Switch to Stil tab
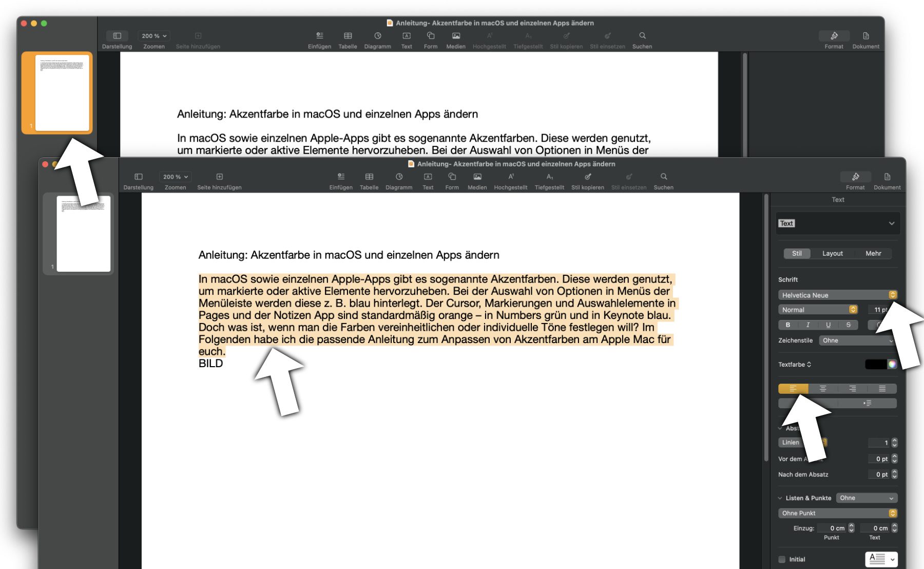Image resolution: width=924 pixels, height=569 pixels. 797,254
